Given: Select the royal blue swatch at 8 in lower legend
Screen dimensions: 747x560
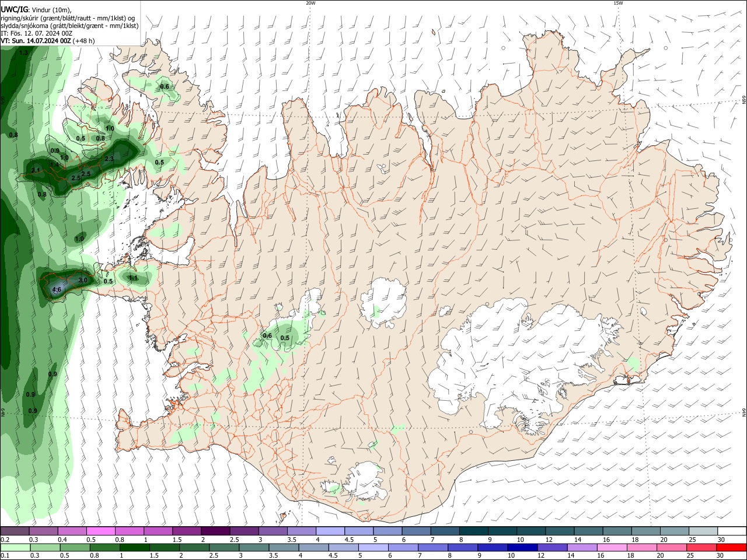Looking at the screenshot, I should [463, 547].
